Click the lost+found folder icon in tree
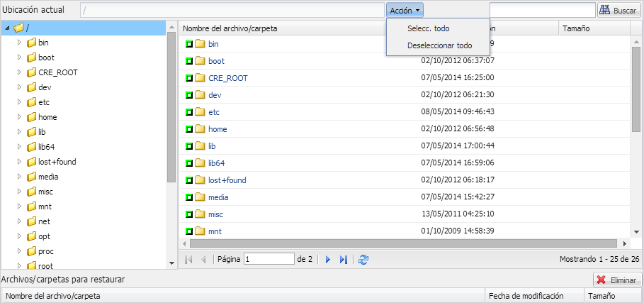This screenshot has height=303, width=644. [31, 162]
